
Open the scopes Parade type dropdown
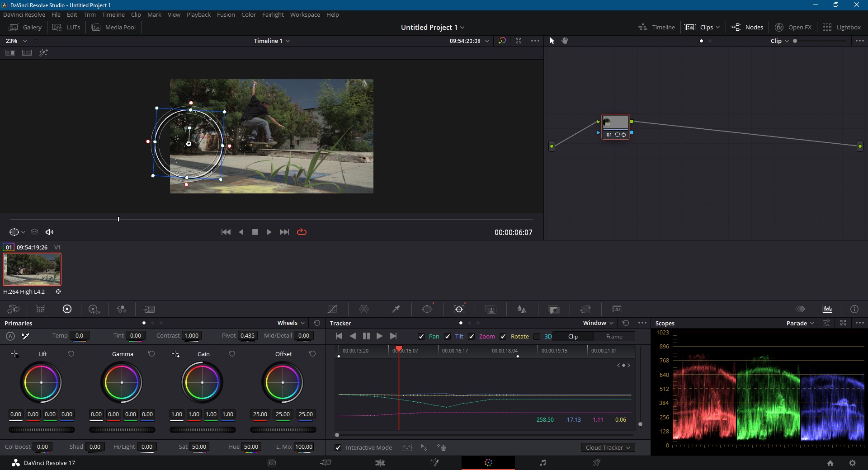click(x=800, y=323)
